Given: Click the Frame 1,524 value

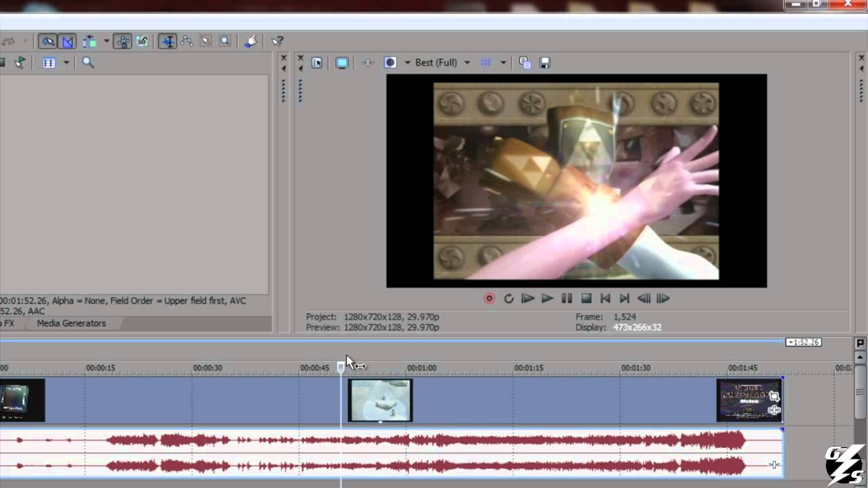Looking at the screenshot, I should [625, 317].
